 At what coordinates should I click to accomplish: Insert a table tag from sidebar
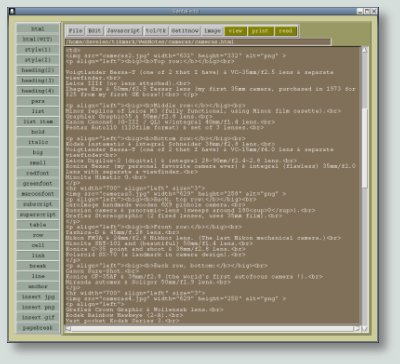click(38, 225)
